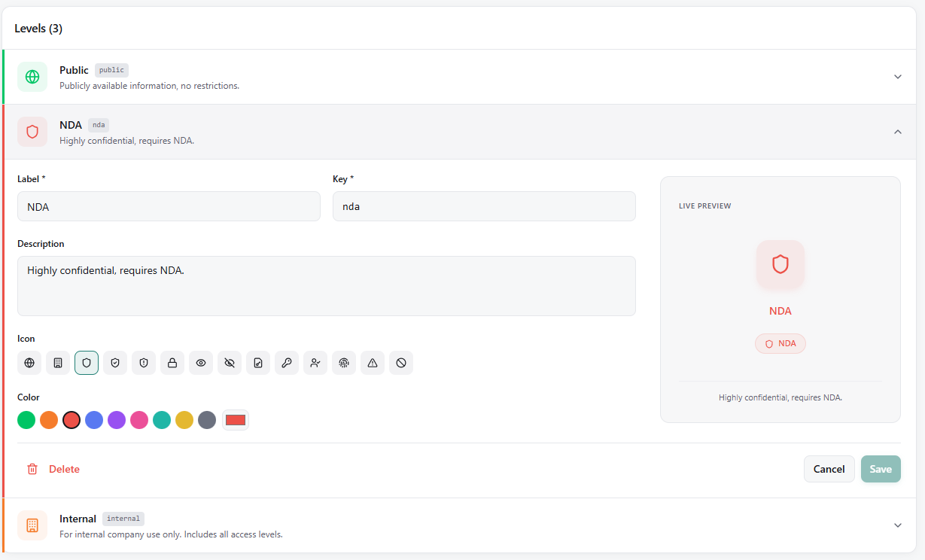
Task: Choose the key icon option
Action: 287,363
